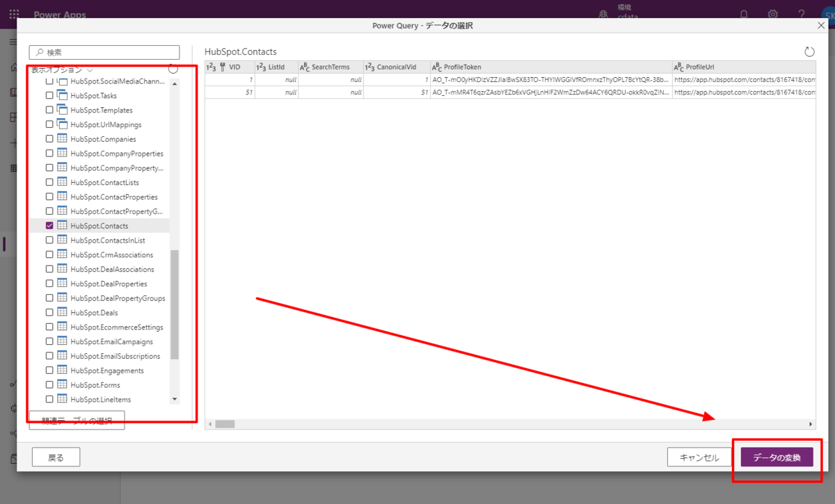Click the HubSpot.Forms table icon
835x504 pixels.
(62, 385)
